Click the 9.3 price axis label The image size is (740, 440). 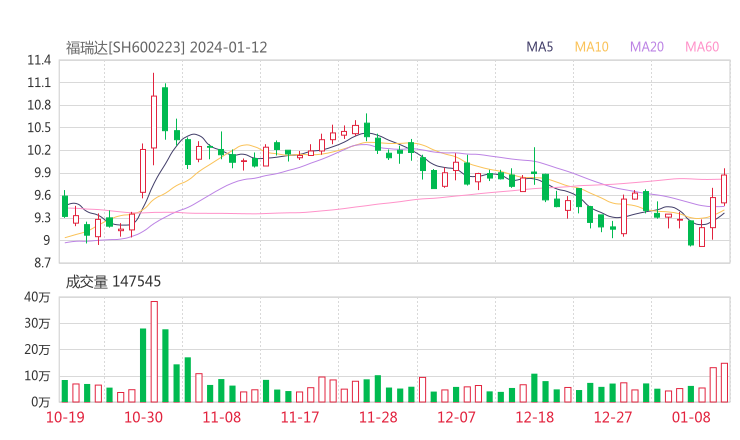pos(42,218)
